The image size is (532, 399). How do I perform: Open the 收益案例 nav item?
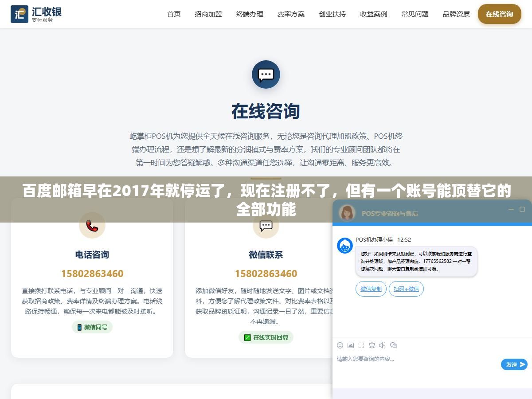click(x=374, y=14)
